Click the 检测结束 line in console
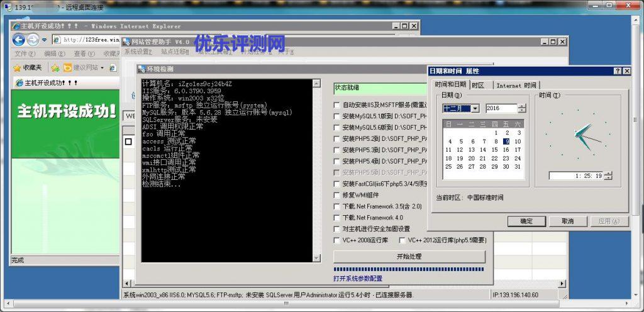Viewport: 644px width, 312px height. (x=162, y=184)
